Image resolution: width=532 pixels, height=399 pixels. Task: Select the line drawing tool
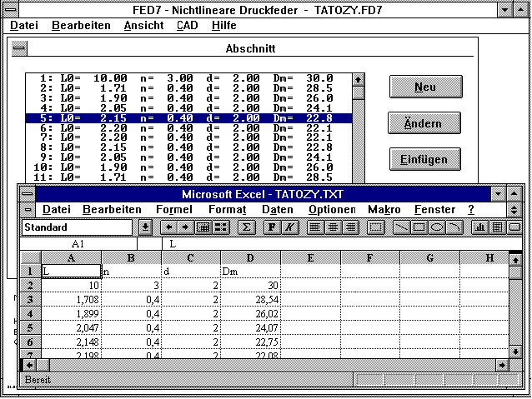click(401, 227)
